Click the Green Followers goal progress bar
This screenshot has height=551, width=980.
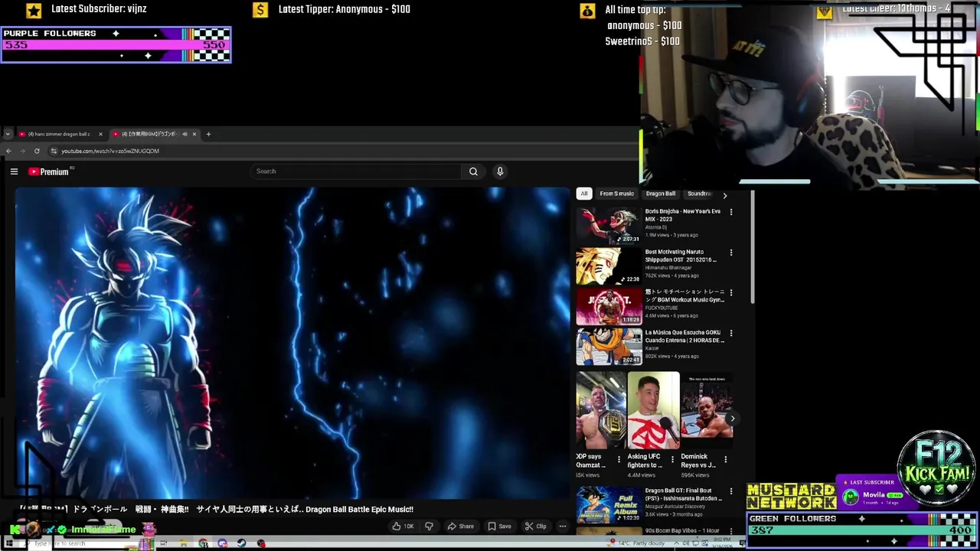(863, 530)
